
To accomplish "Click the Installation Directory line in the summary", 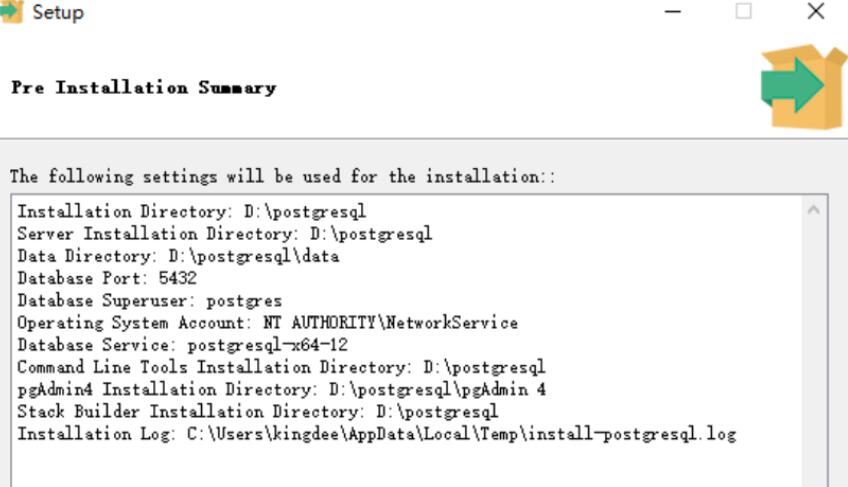I will (x=191, y=212).
